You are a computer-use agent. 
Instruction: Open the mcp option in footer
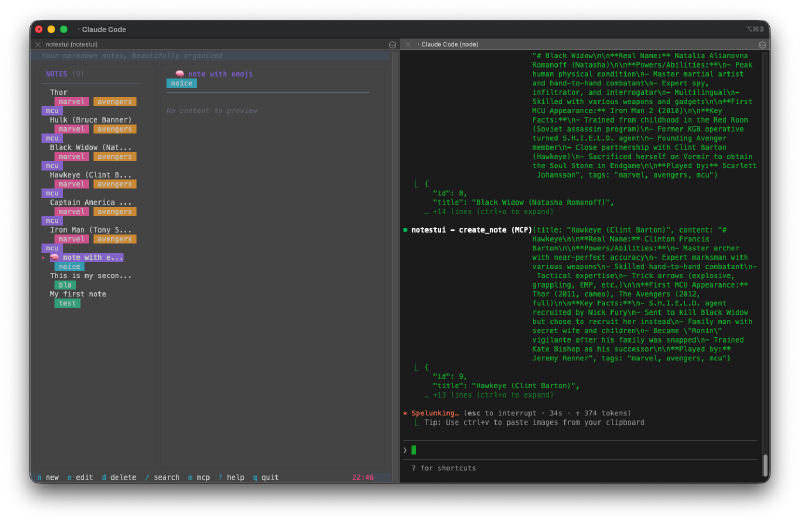pyautogui.click(x=200, y=477)
